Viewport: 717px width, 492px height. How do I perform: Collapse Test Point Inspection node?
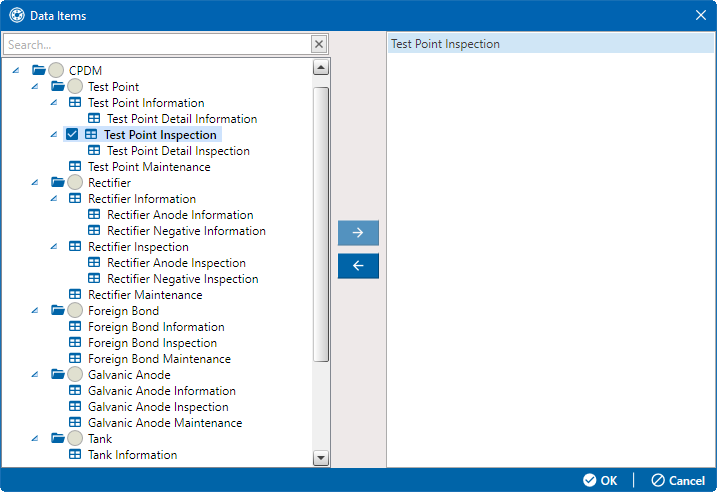tap(54, 134)
